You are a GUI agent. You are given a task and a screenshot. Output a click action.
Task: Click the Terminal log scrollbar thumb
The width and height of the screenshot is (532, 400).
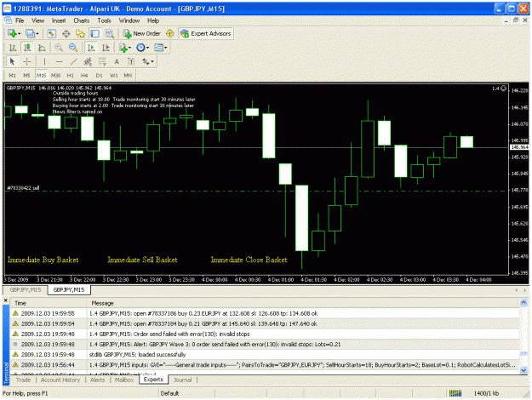pyautogui.click(x=523, y=354)
